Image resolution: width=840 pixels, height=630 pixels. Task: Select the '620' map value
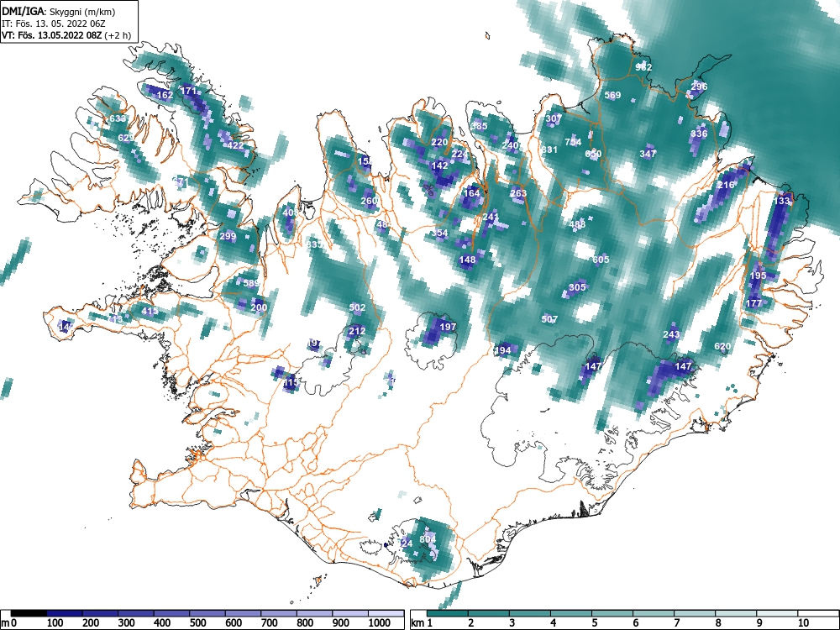pos(722,346)
